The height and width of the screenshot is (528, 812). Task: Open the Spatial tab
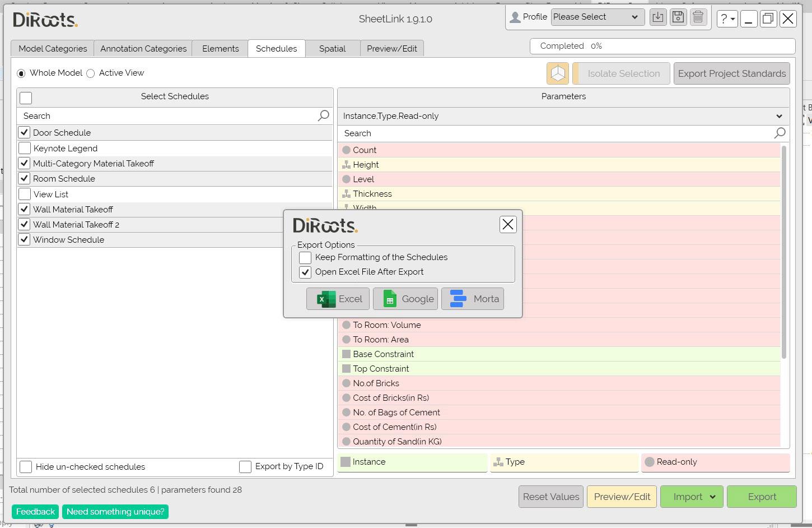tap(333, 49)
